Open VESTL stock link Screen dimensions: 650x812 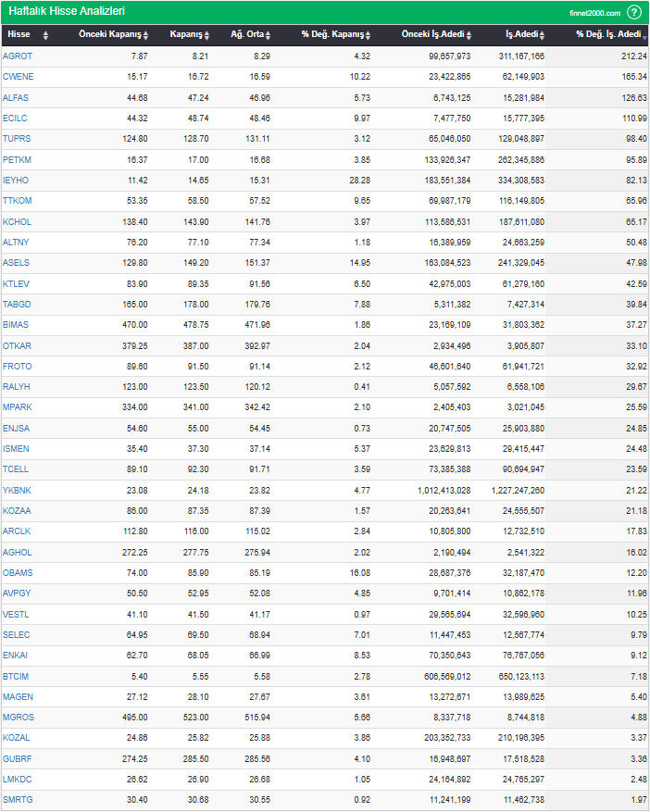coord(16,615)
